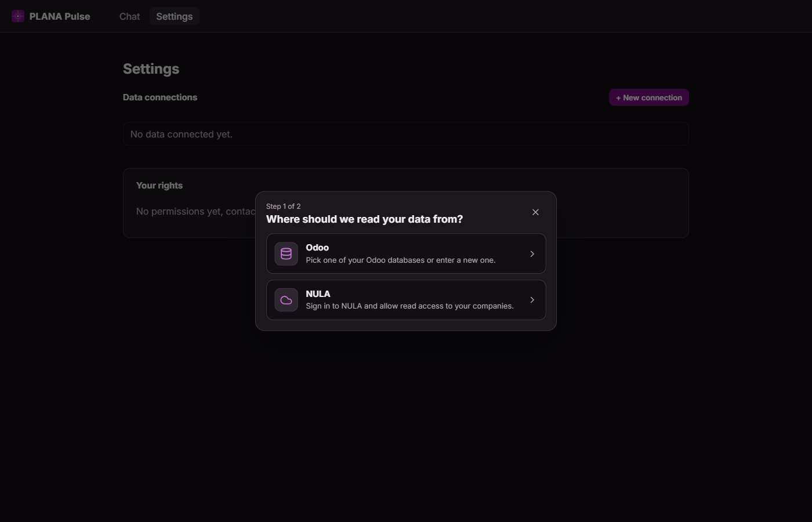Click the "Your rights" panel heading
812x522 pixels.
point(159,186)
